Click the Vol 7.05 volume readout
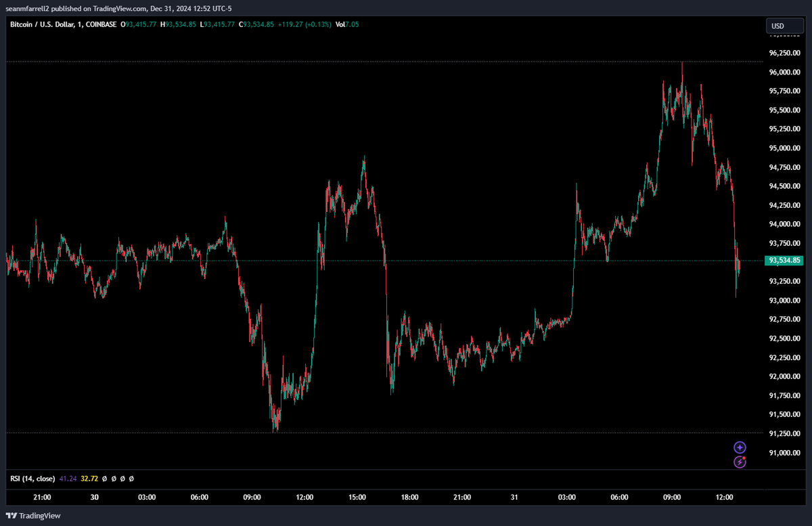This screenshot has width=812, height=526. point(346,24)
